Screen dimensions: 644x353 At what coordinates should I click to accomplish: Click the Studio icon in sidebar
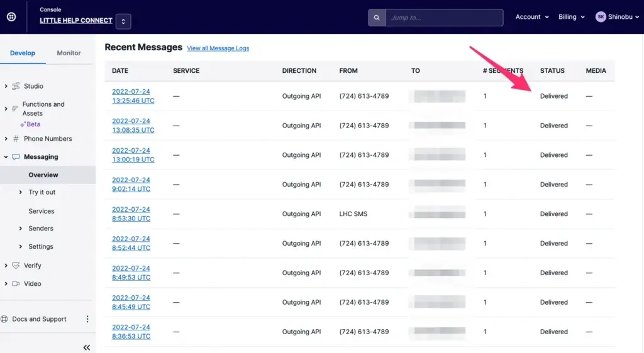coord(16,86)
